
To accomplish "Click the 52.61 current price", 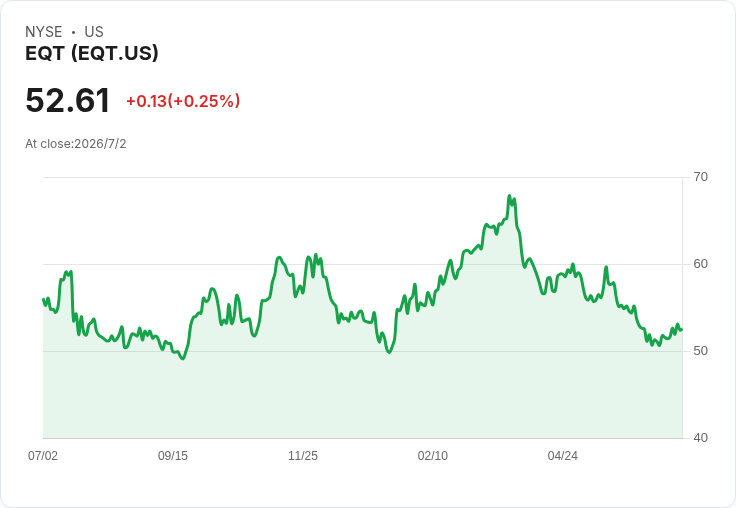I will point(68,100).
